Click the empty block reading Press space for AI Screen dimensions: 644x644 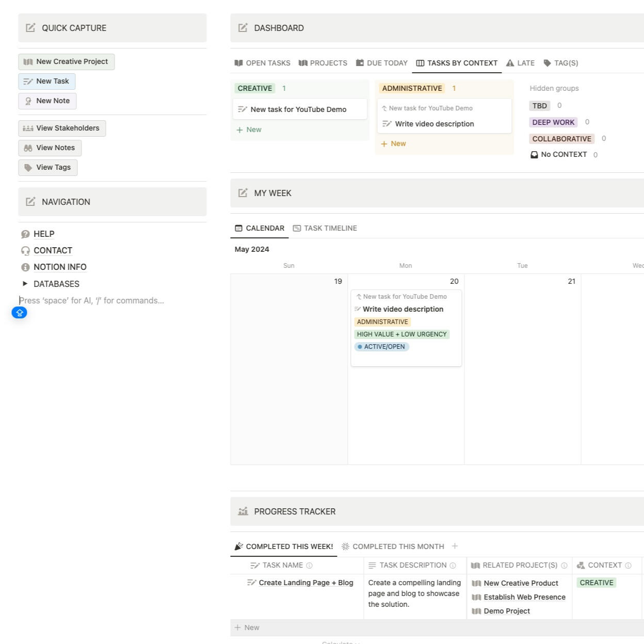pyautogui.click(x=91, y=300)
